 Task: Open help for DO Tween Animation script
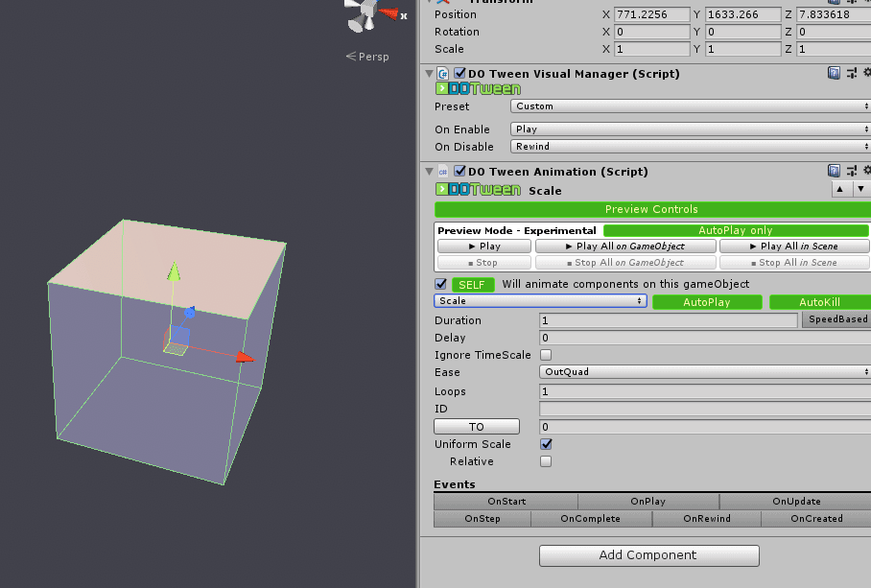click(834, 171)
